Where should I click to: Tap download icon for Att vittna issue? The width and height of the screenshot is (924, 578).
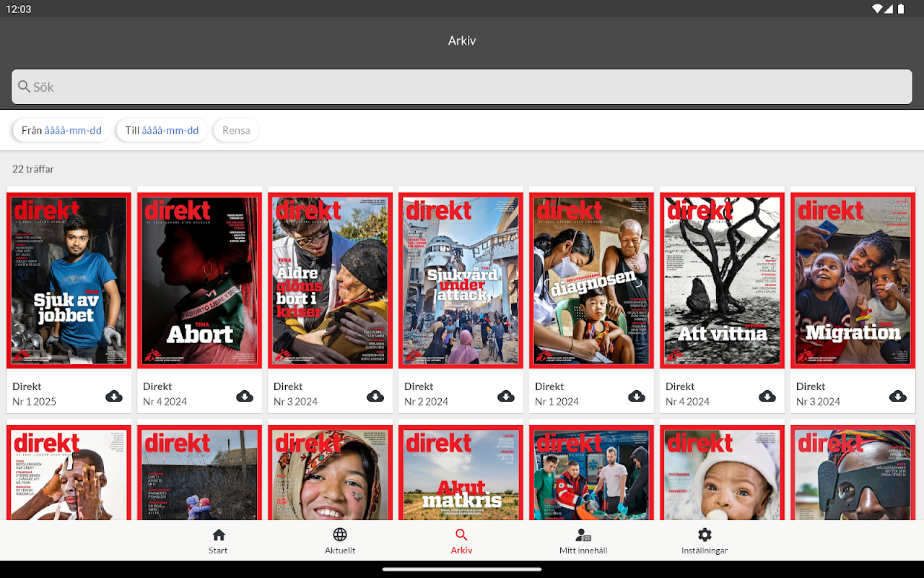767,396
